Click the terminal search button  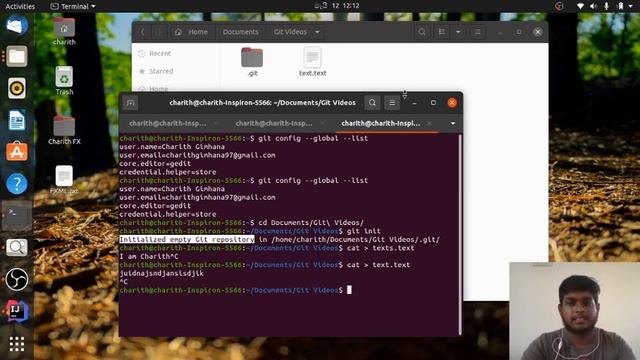pyautogui.click(x=372, y=103)
